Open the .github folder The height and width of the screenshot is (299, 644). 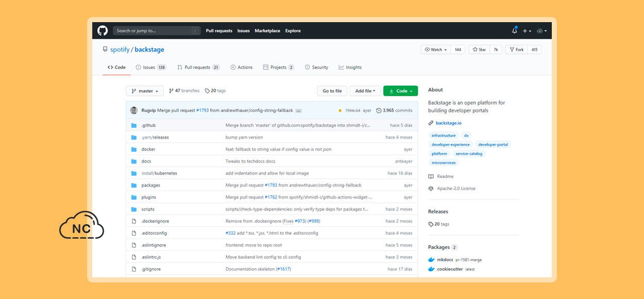[x=148, y=125]
